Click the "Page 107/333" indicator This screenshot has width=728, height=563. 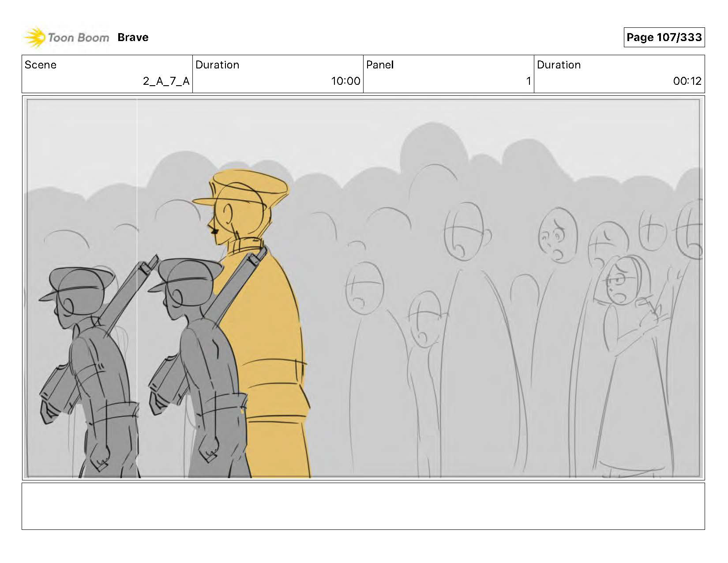[x=664, y=37]
